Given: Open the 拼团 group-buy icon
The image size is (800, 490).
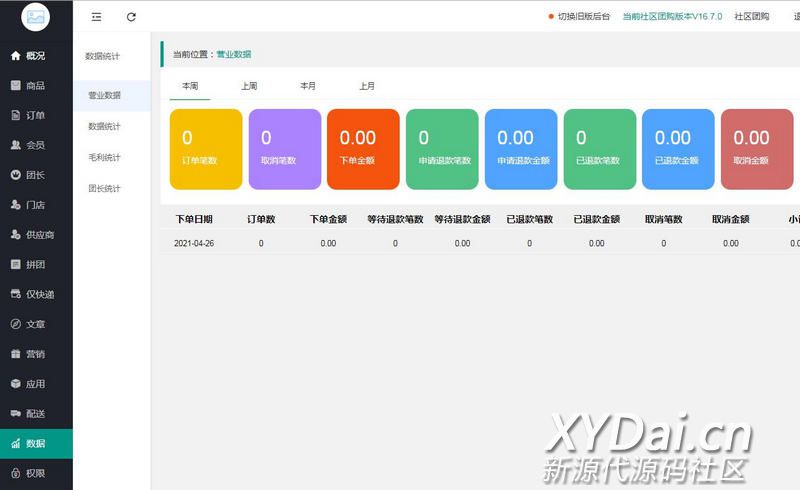Looking at the screenshot, I should pyautogui.click(x=16, y=264).
